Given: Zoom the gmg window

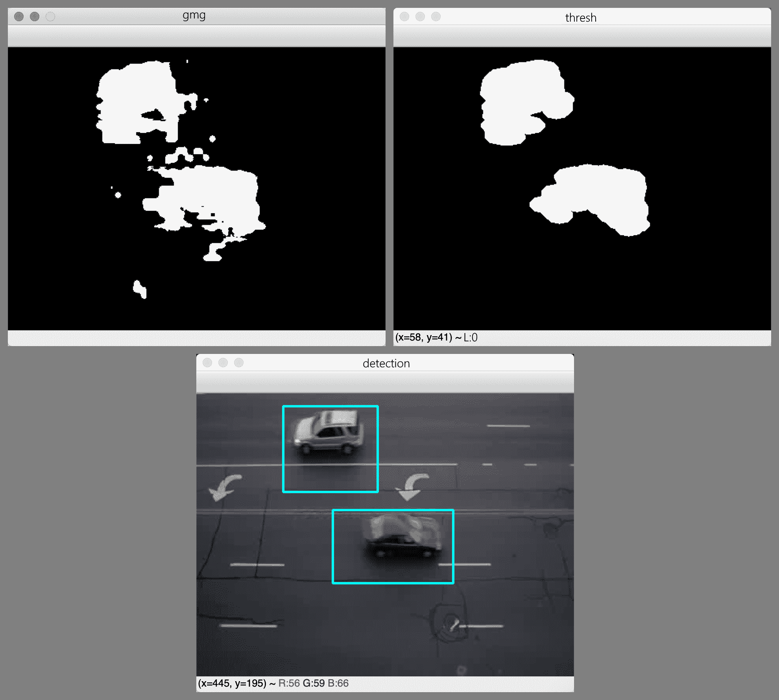Looking at the screenshot, I should point(50,17).
